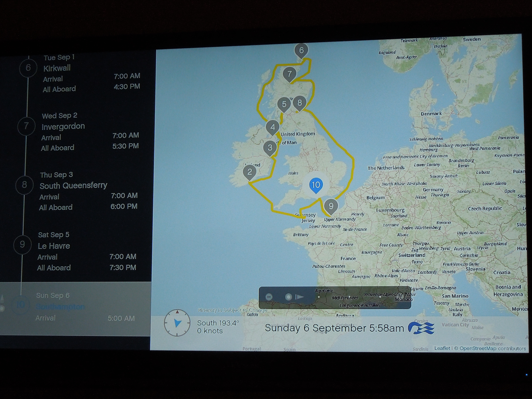Select itinerary stop circle 8

[24, 185]
